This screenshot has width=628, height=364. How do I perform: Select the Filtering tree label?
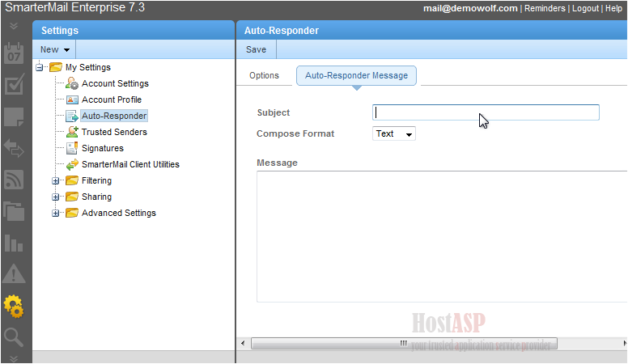pos(97,180)
